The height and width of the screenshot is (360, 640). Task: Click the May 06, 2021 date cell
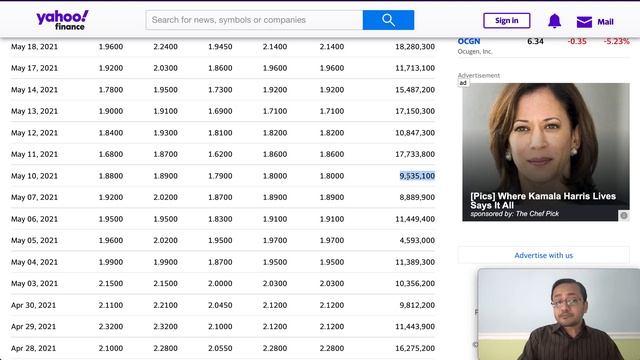pos(34,219)
